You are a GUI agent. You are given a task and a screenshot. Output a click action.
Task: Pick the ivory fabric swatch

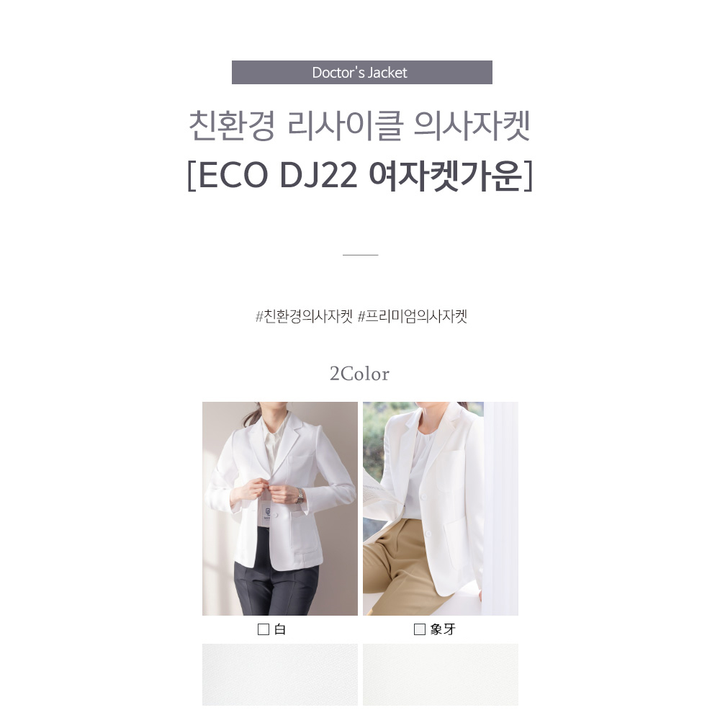coord(441,674)
